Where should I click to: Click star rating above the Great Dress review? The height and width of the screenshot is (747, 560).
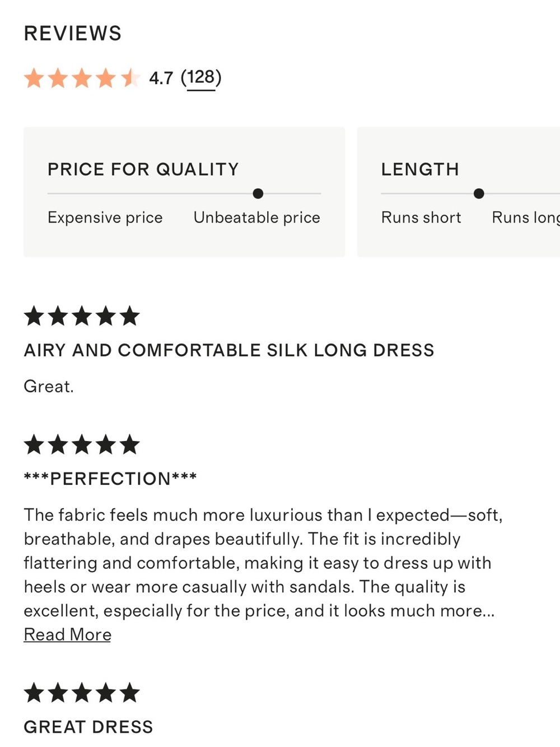(82, 693)
